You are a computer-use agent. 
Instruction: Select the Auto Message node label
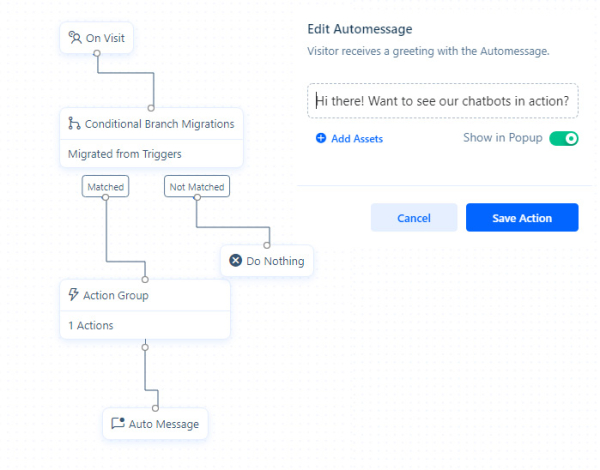click(164, 424)
